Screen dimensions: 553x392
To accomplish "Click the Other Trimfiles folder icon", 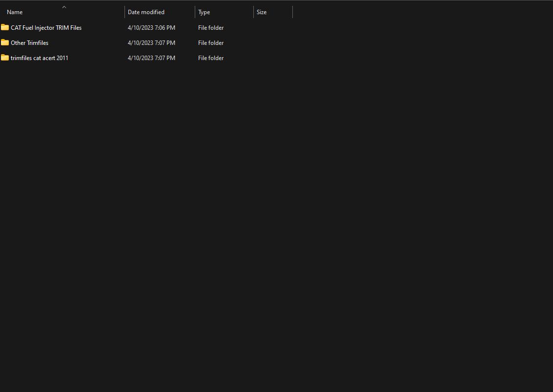I will pyautogui.click(x=5, y=42).
